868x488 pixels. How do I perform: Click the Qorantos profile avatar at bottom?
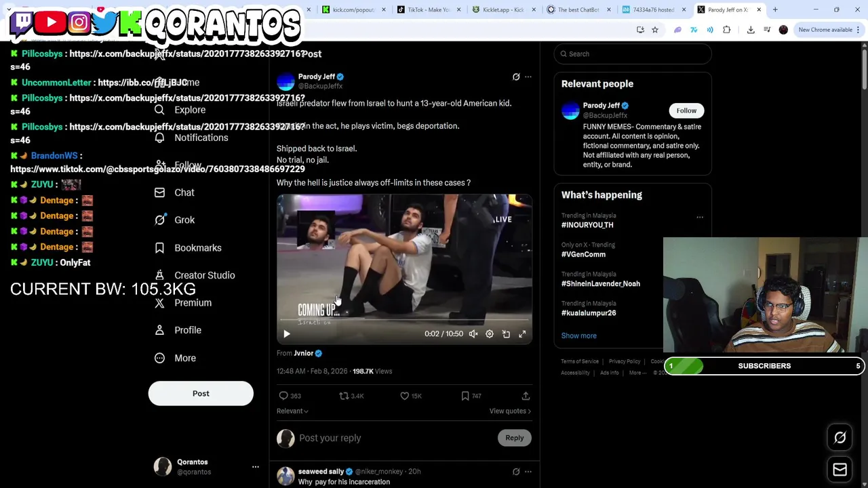pyautogui.click(x=163, y=467)
